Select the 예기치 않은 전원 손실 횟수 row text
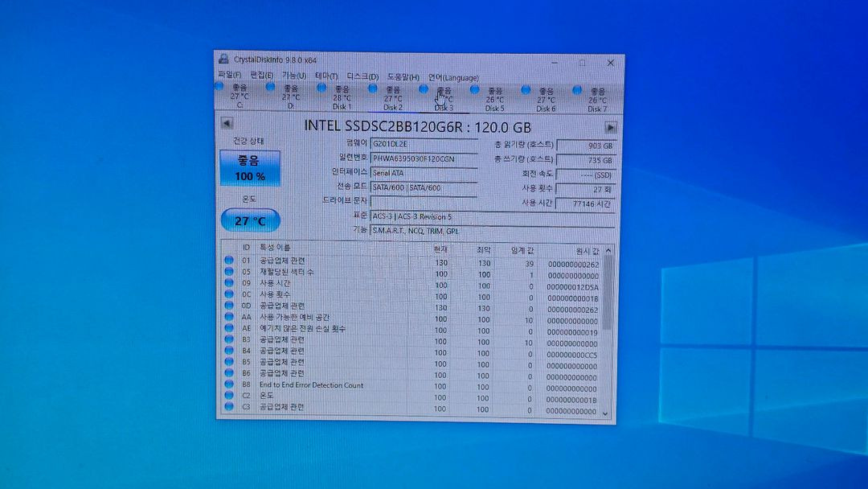Image resolution: width=868 pixels, height=489 pixels. tap(302, 328)
